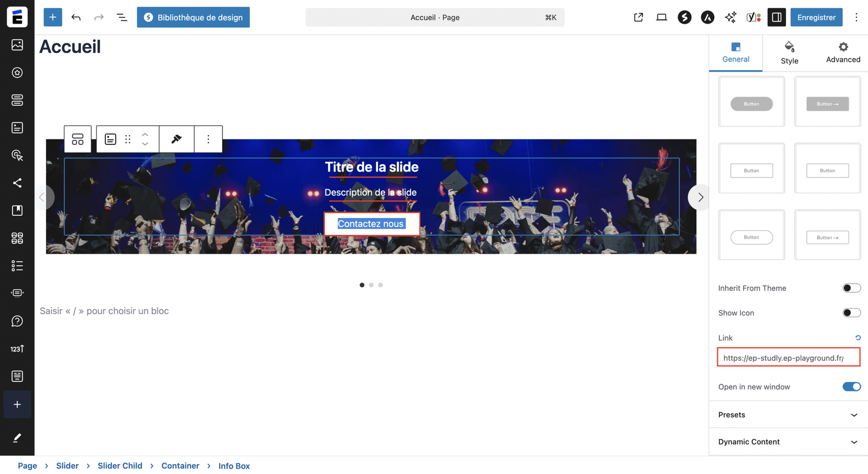Expand the Presets section
Image resolution: width=868 pixels, height=474 pixels.
(788, 415)
